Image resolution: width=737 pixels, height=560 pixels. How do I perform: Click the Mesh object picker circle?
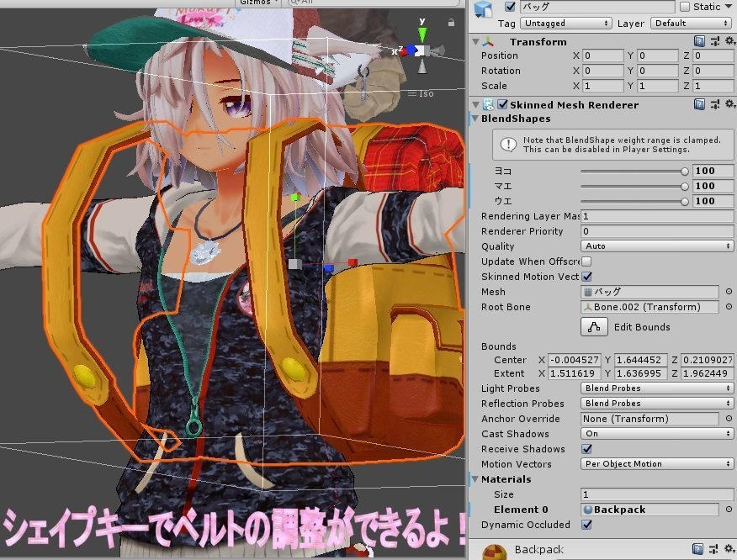(729, 292)
